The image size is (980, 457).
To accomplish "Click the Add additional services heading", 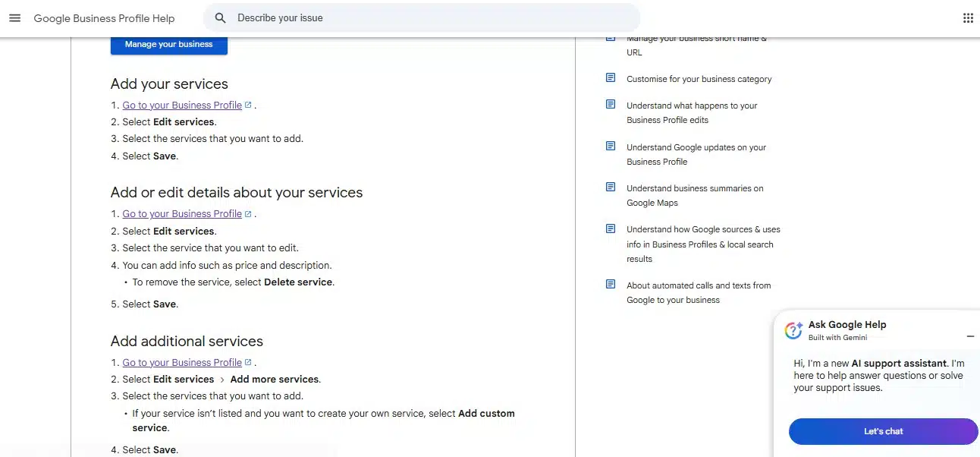I will (187, 342).
